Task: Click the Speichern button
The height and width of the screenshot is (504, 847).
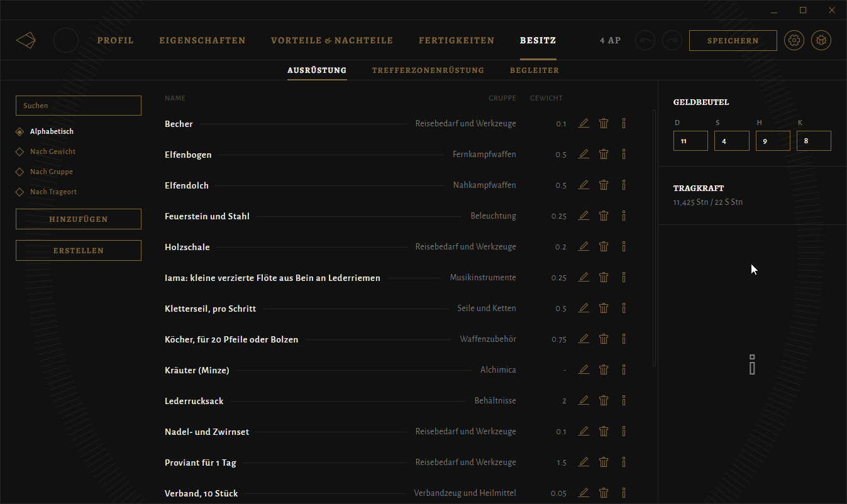Action: [x=733, y=40]
